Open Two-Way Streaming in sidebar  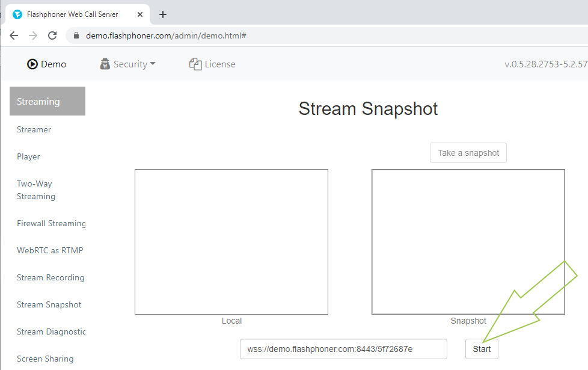click(x=36, y=190)
